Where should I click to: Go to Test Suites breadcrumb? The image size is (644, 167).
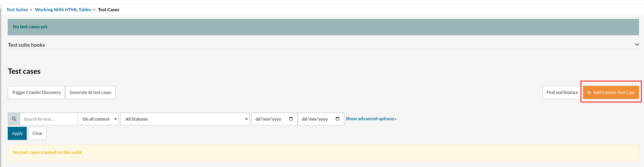click(17, 10)
